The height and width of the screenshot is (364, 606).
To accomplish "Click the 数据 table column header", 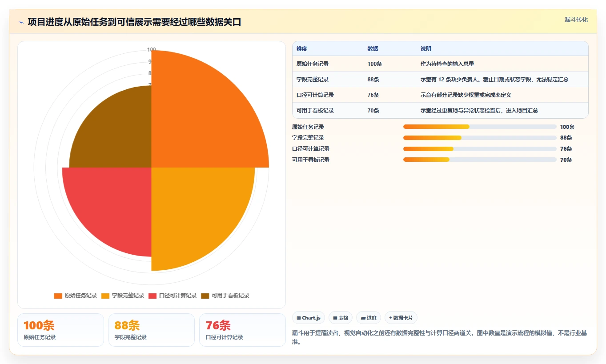I will [x=373, y=49].
